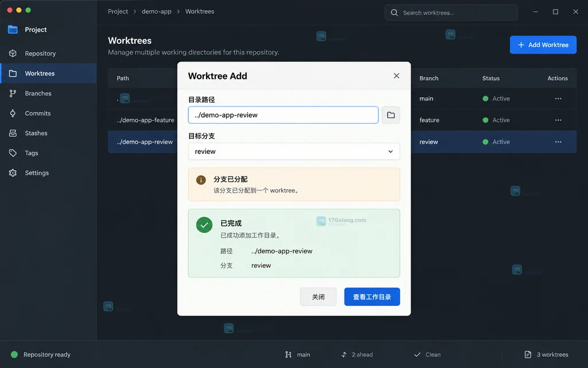Click the review branch cell in table

428,142
